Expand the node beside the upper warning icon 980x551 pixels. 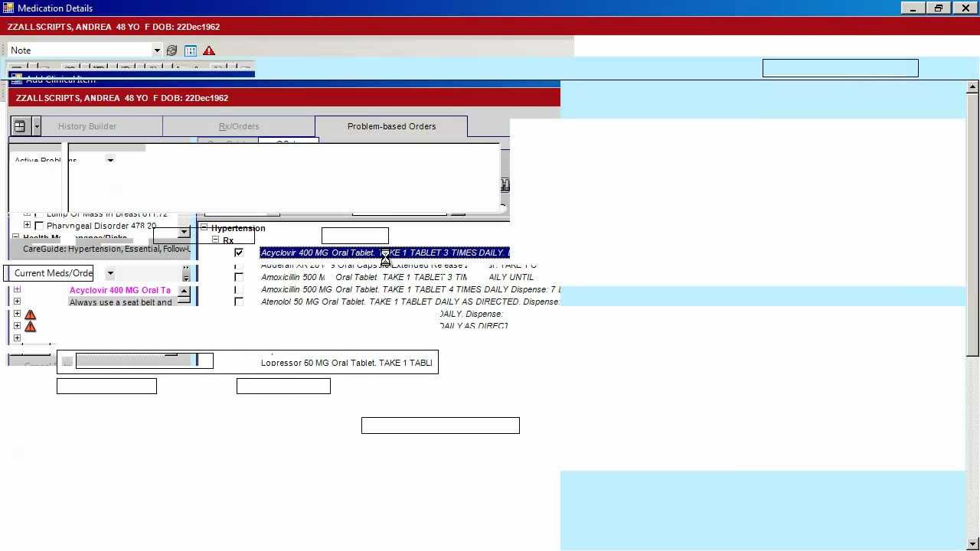[x=17, y=314]
